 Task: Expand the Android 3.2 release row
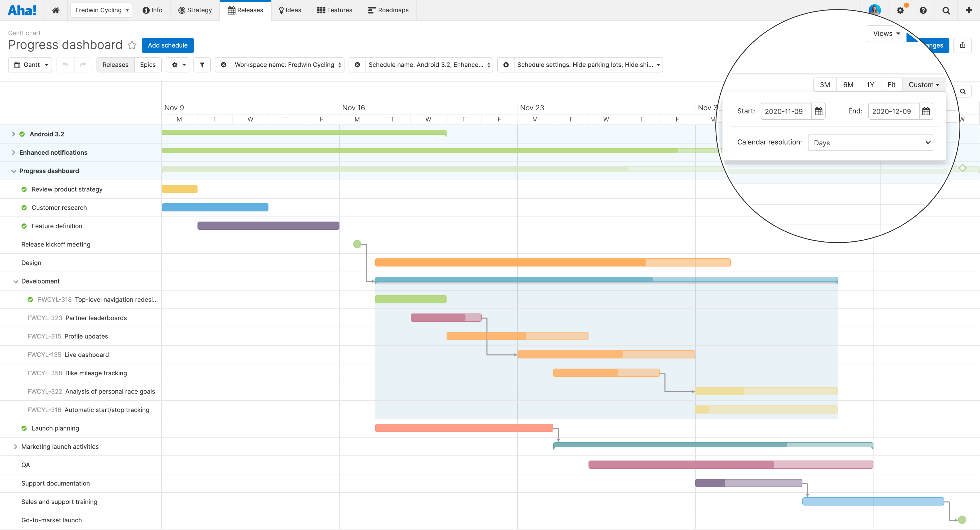14,134
